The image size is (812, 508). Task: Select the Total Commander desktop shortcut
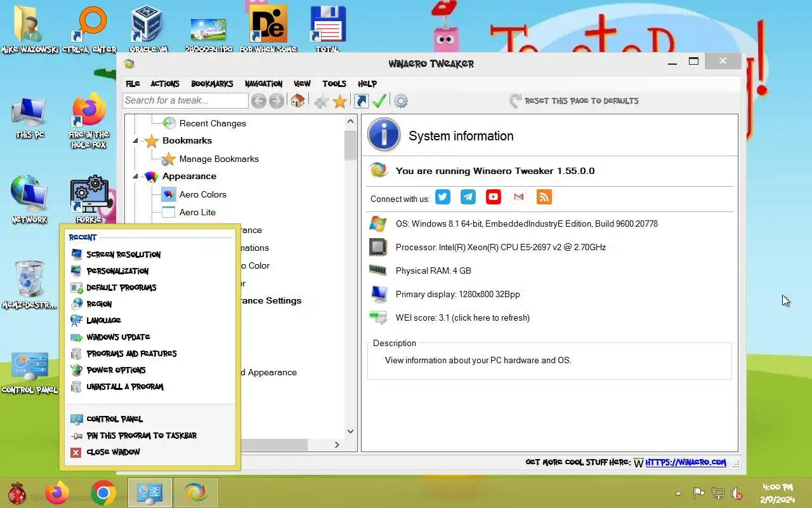pos(327,29)
